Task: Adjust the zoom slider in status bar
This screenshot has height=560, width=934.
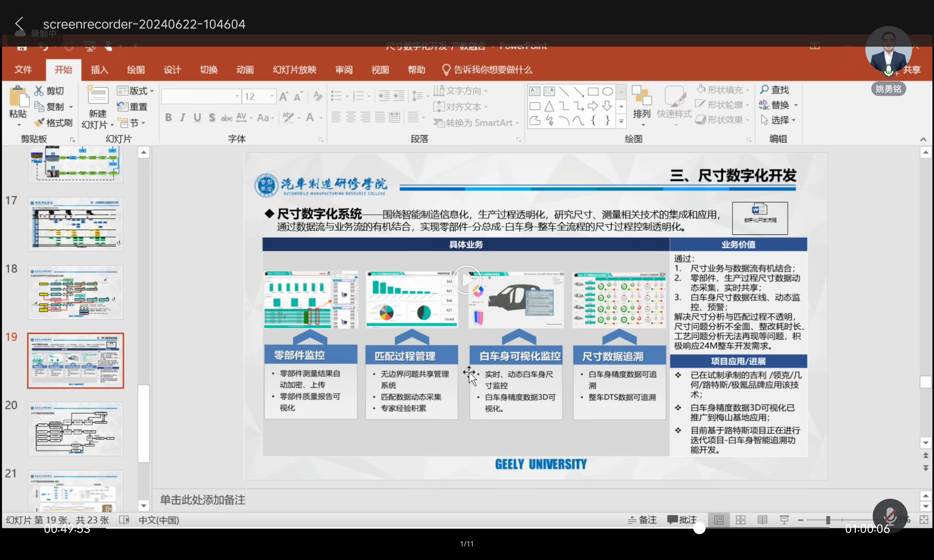Action: 827,520
